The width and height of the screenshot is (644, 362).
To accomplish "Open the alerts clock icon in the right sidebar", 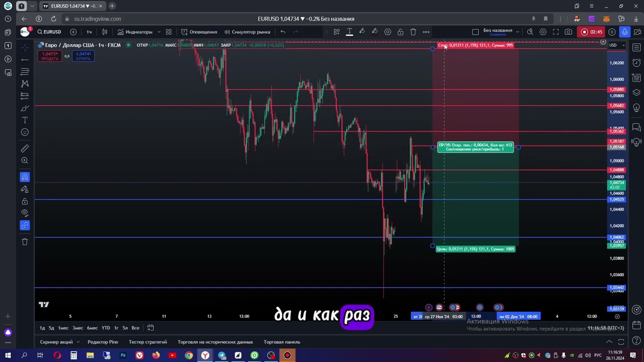I will tap(636, 63).
